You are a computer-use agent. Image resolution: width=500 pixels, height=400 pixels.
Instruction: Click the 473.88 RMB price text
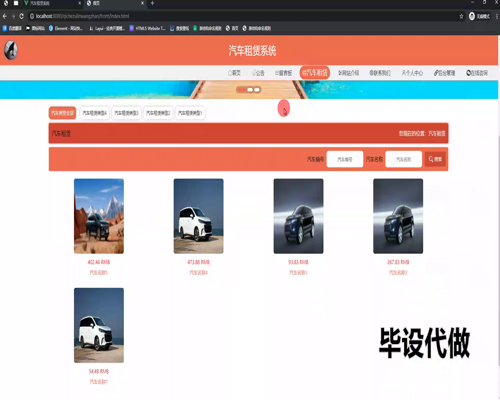point(199,262)
